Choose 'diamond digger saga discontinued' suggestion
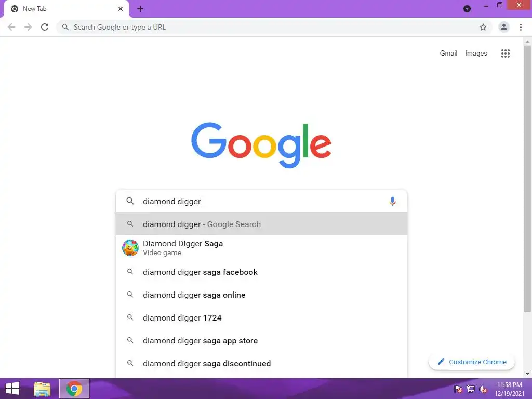The width and height of the screenshot is (532, 399). click(262, 363)
